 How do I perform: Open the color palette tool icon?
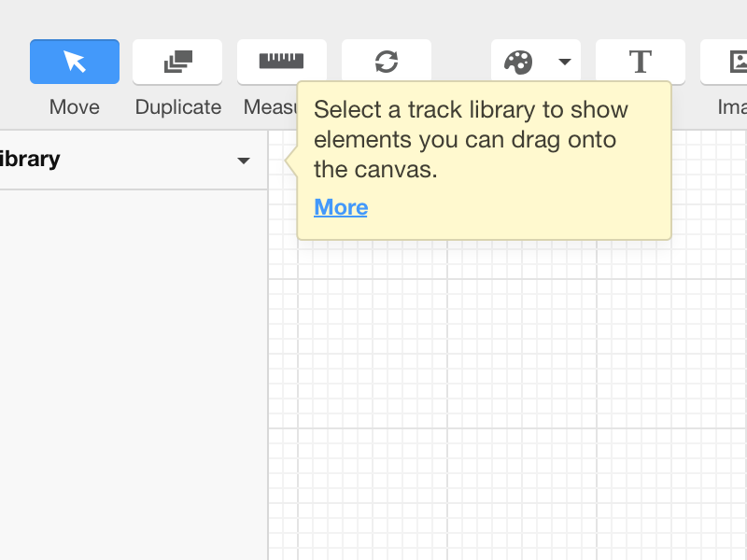518,62
